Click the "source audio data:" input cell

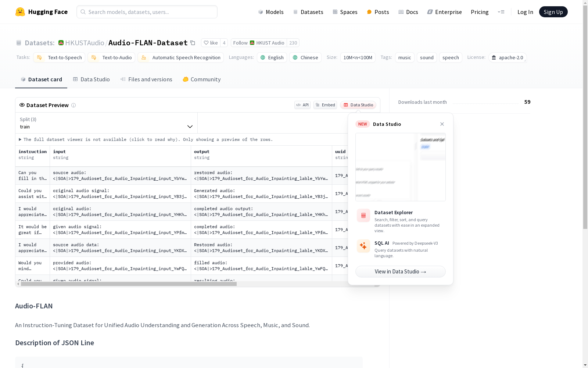point(121,248)
